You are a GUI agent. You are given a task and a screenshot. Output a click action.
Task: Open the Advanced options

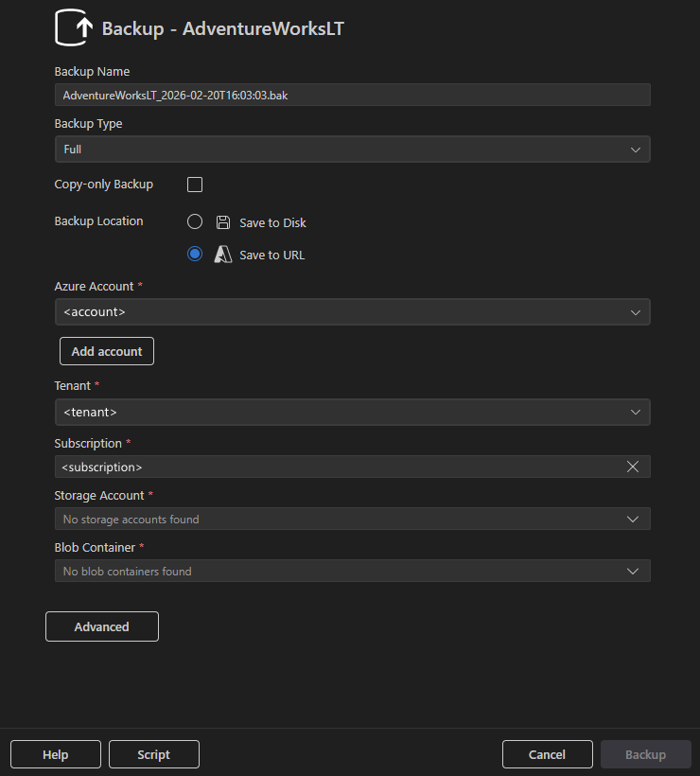pos(101,626)
